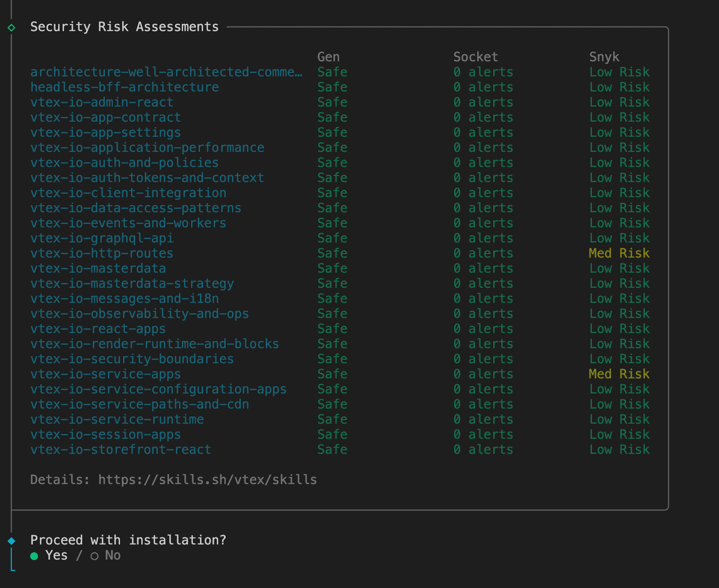Click the vtex-io-masterdata skill name
The image size is (719, 588).
pos(98,268)
